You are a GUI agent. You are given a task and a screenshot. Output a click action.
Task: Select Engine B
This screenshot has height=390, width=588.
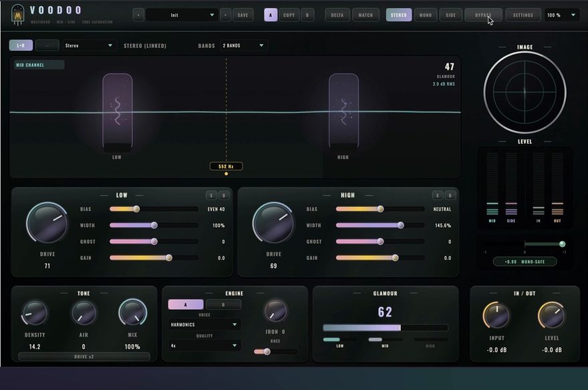pyautogui.click(x=223, y=305)
